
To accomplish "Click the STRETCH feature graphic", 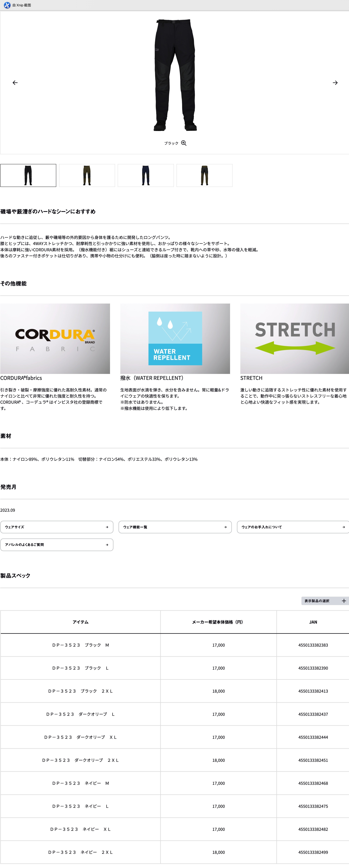I will (x=294, y=338).
